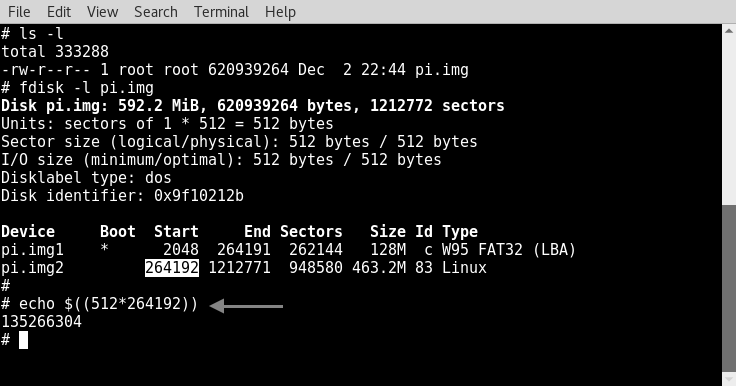736x386 pixels.
Task: Open the File menu
Action: click(x=19, y=12)
